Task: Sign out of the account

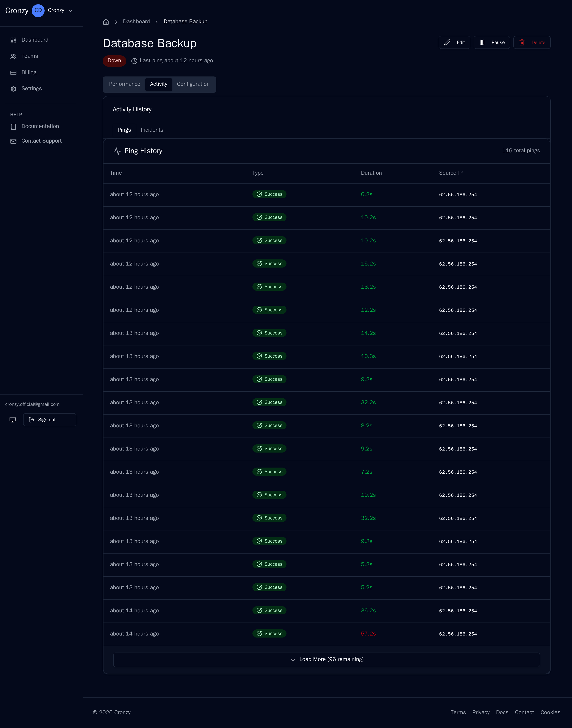Action: coord(49,419)
